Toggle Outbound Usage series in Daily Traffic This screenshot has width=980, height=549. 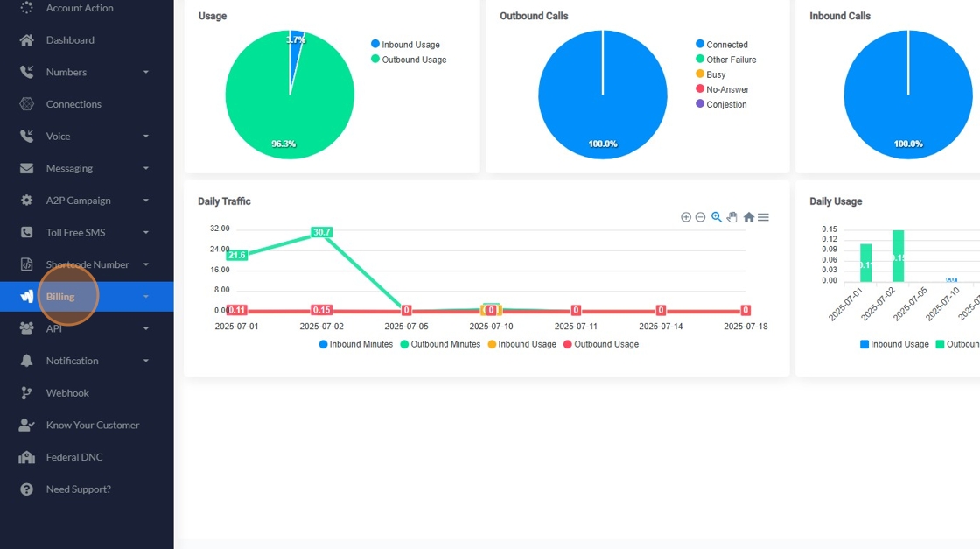tap(600, 344)
